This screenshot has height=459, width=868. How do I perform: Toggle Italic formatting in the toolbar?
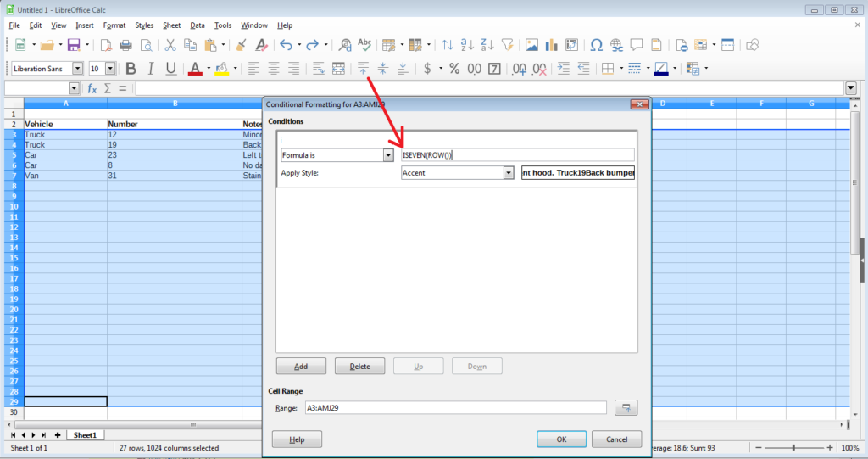pyautogui.click(x=151, y=69)
